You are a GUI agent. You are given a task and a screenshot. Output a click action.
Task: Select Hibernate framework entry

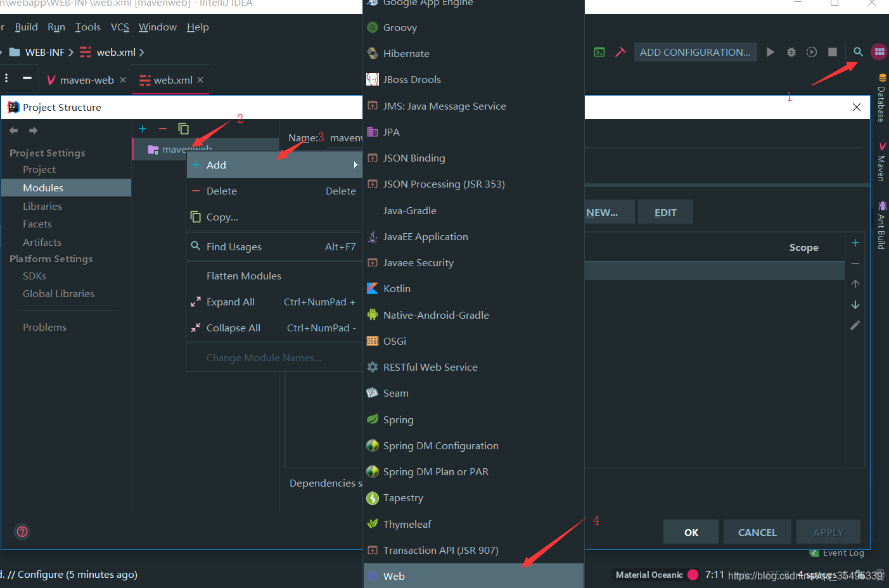473,53
